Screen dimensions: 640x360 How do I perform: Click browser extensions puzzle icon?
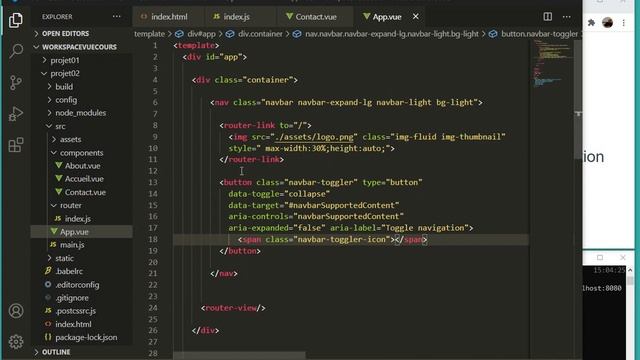click(591, 23)
